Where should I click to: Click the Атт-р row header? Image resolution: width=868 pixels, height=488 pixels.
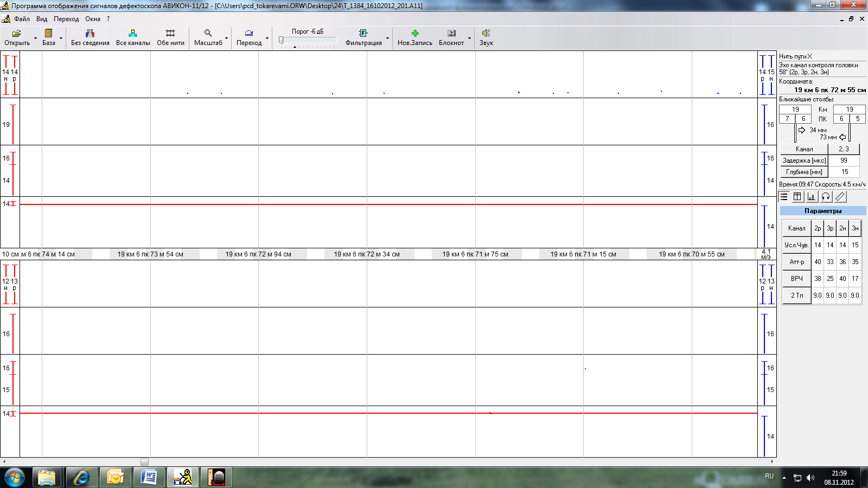click(x=797, y=262)
